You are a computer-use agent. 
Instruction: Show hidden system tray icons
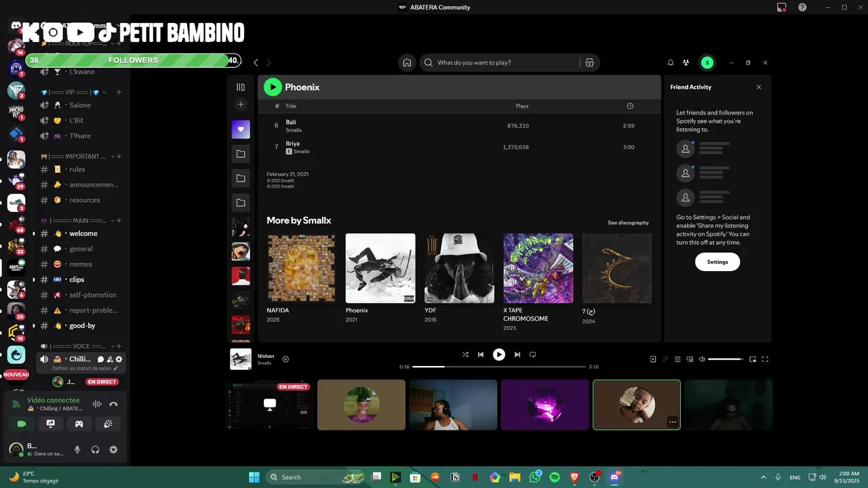[x=764, y=477]
